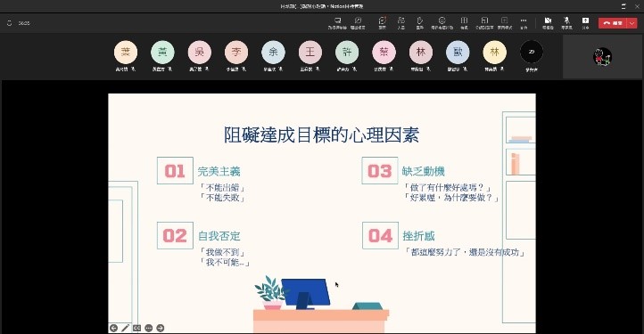The height and width of the screenshot is (334, 644).
Task: Open the emoji reactions menu
Action: click(442, 23)
